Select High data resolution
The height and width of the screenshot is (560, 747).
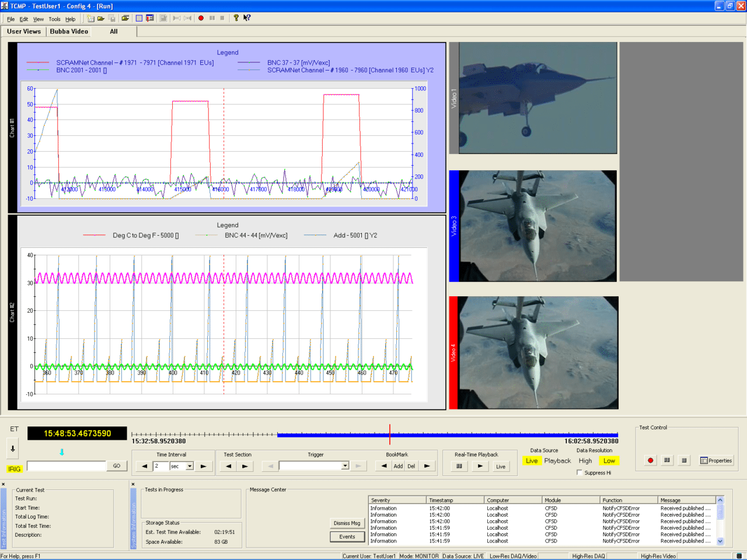coord(585,461)
